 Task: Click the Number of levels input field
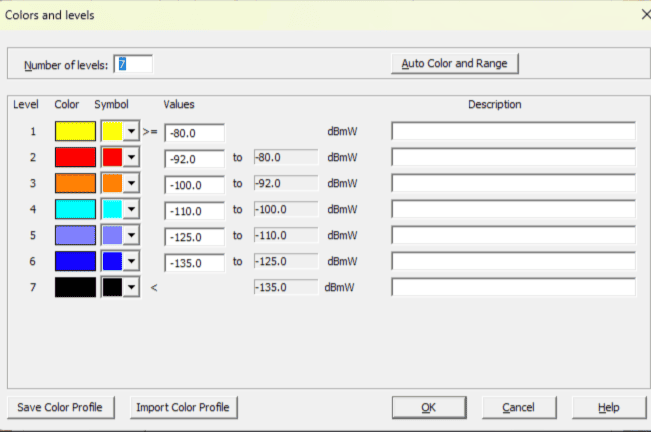134,64
